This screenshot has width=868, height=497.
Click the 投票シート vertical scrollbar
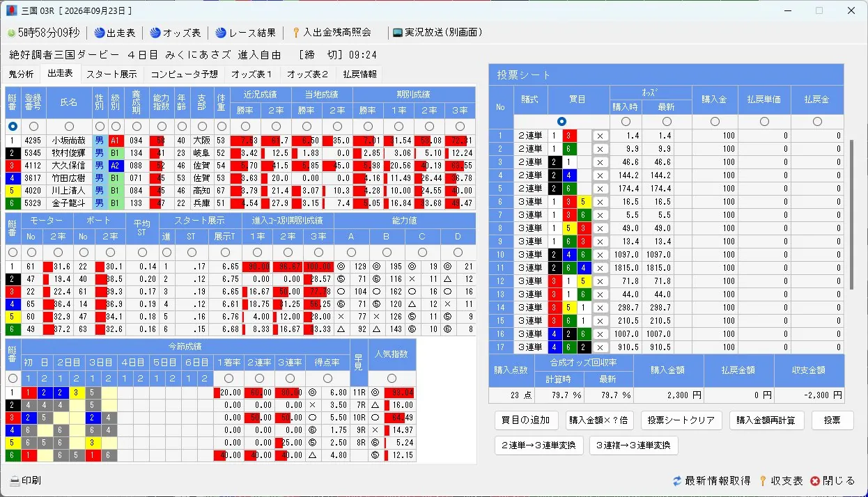(x=851, y=214)
